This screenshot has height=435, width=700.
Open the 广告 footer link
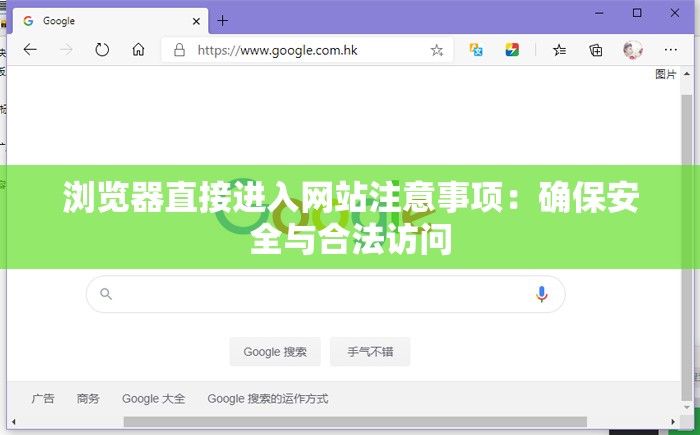[43, 398]
